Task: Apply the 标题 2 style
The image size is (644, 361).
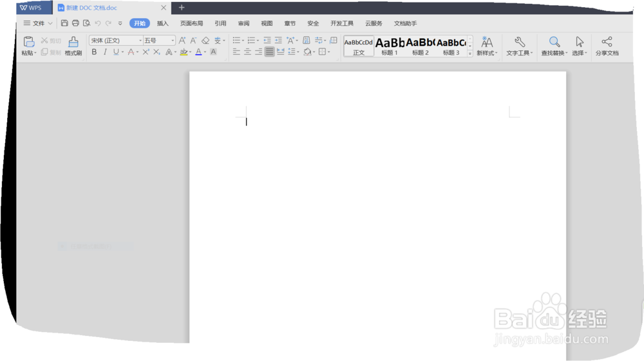Action: [420, 46]
